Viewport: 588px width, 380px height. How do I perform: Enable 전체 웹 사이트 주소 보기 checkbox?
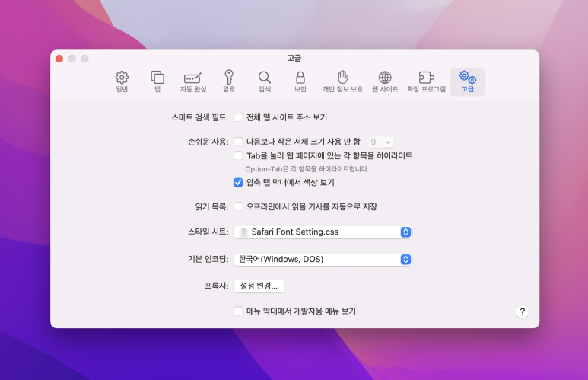(x=238, y=117)
